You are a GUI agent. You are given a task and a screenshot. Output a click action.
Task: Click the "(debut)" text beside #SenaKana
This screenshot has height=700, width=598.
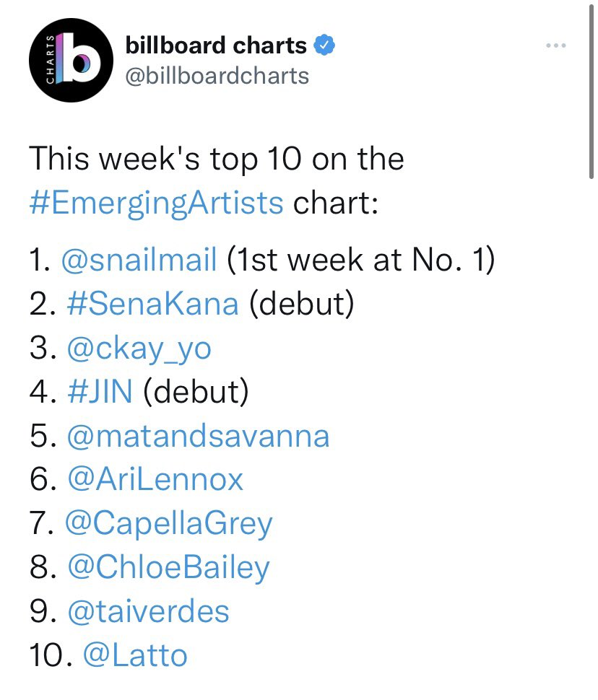click(x=302, y=305)
